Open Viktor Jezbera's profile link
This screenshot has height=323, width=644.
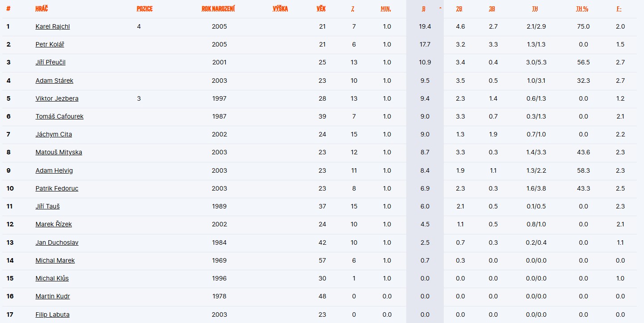pyautogui.click(x=57, y=98)
